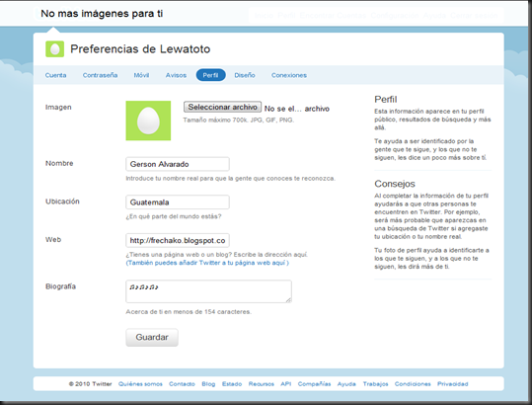Click the '¿En qué parte del mundo estás?' hint
Image resolution: width=532 pixels, height=405 pixels.
point(174,216)
